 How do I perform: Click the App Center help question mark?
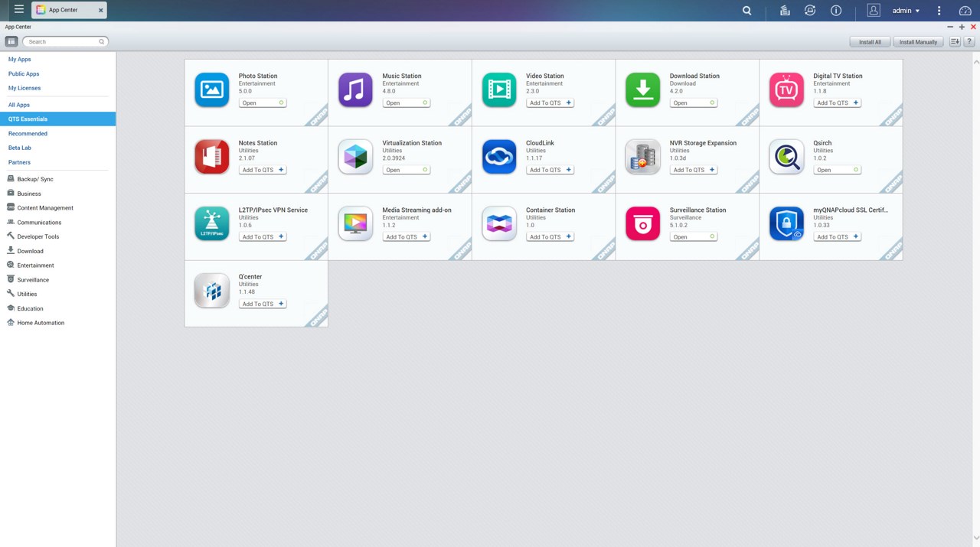[969, 42]
